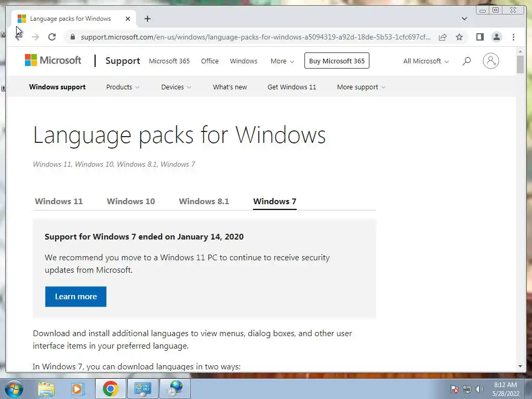Viewport: 532px width, 399px height.
Task: Click the Language packs for Windows browser tab
Action: [x=74, y=19]
